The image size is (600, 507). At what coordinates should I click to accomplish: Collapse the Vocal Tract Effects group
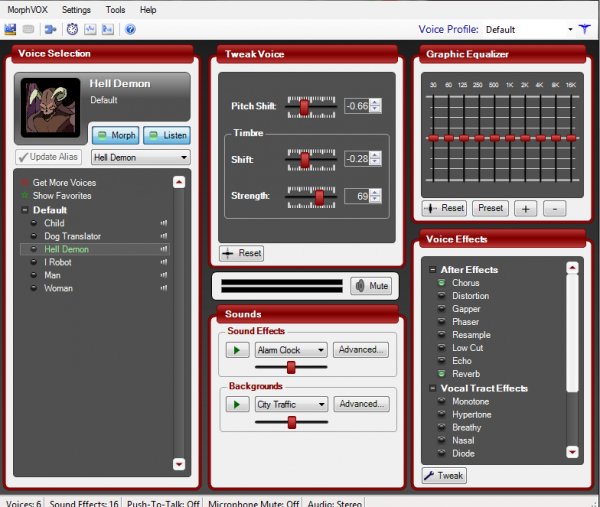(432, 388)
